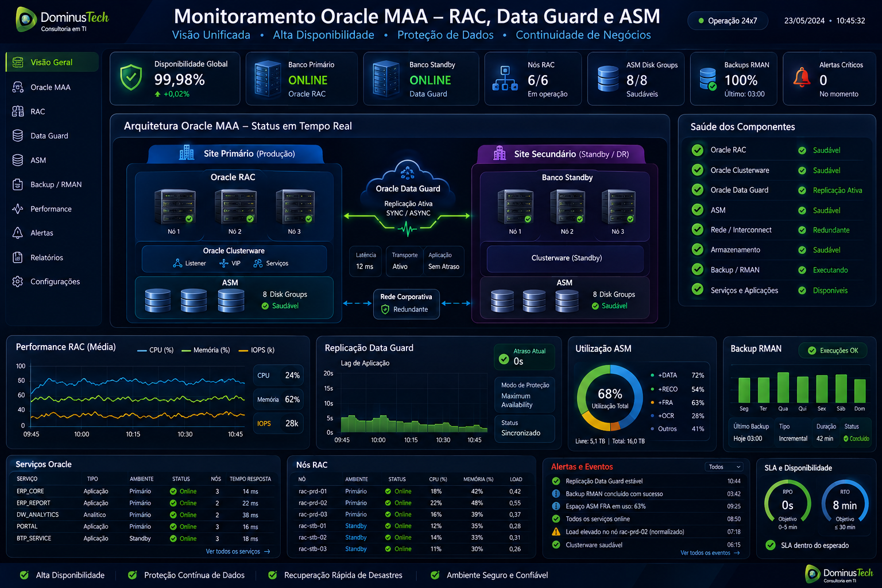This screenshot has width=882, height=588.
Task: Click the Execuções OK badge
Action: click(x=833, y=350)
